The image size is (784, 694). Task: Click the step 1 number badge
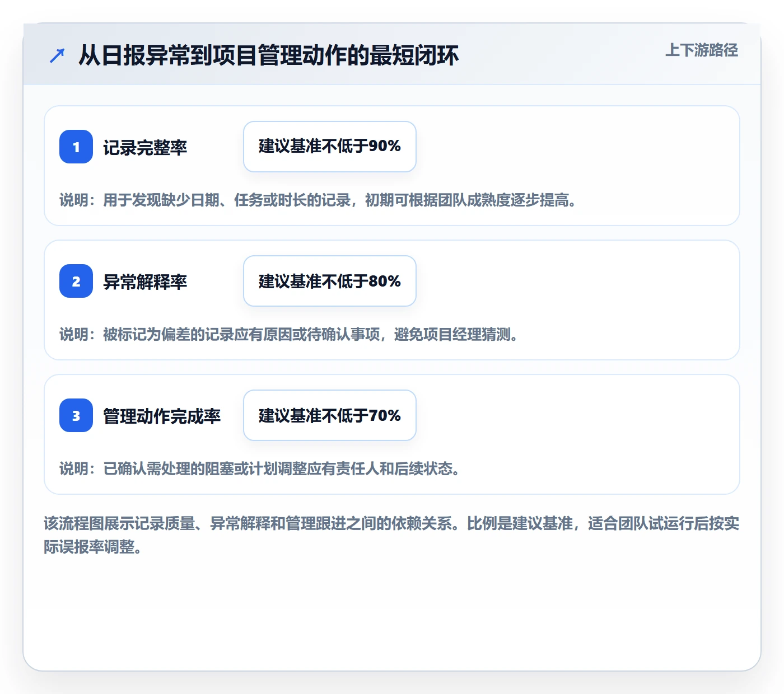tap(76, 147)
